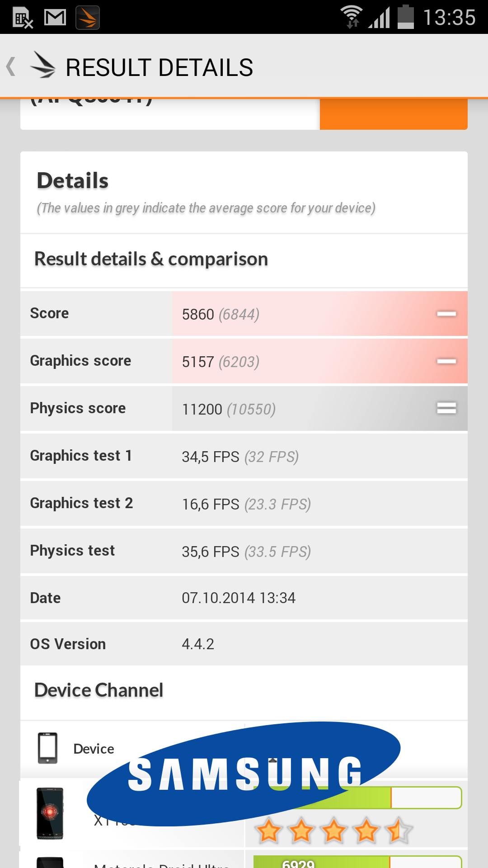Image resolution: width=488 pixels, height=868 pixels.
Task: Tap the red Motorola phone thumbnail
Action: [x=50, y=813]
